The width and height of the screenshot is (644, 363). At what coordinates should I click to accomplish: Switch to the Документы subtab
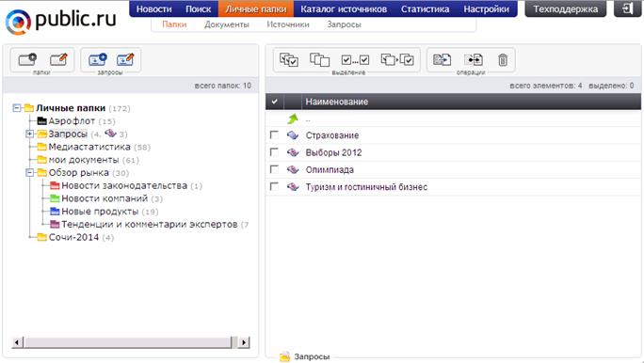coord(227,24)
